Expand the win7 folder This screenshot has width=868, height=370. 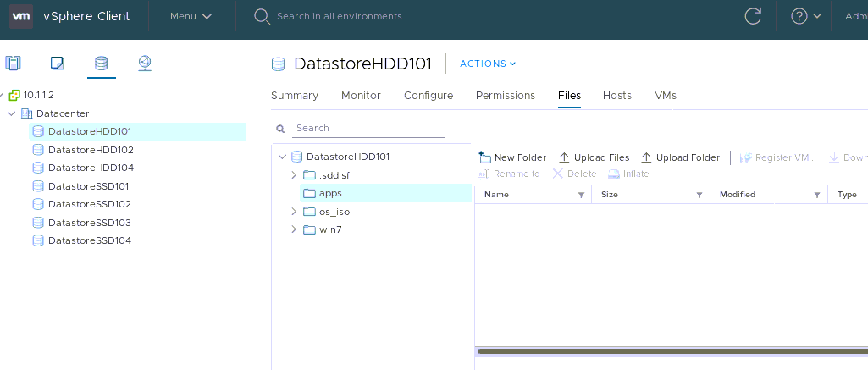tap(294, 229)
